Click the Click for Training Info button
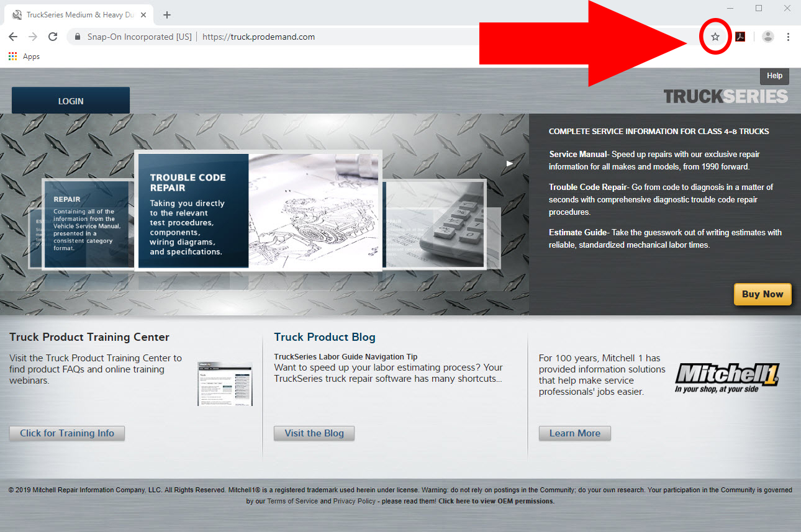The height and width of the screenshot is (532, 801). click(x=67, y=433)
